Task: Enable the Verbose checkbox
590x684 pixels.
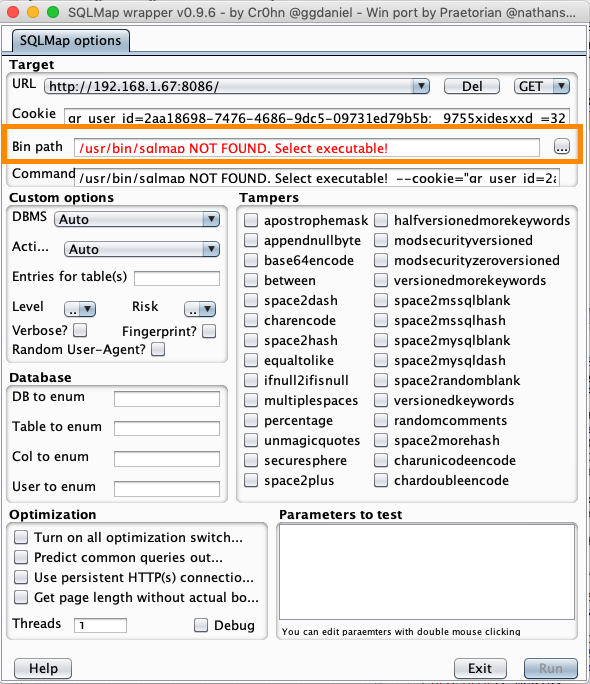Action: pos(80,330)
